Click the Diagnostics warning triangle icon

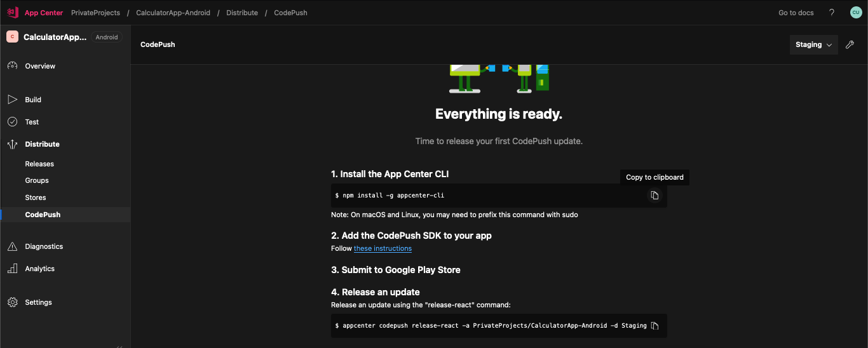(12, 246)
